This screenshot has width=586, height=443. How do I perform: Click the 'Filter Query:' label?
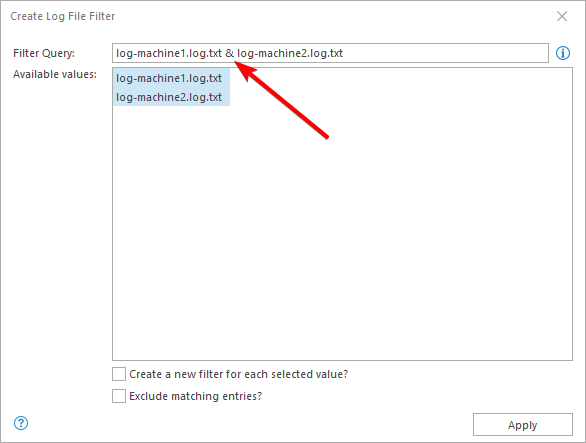(44, 53)
